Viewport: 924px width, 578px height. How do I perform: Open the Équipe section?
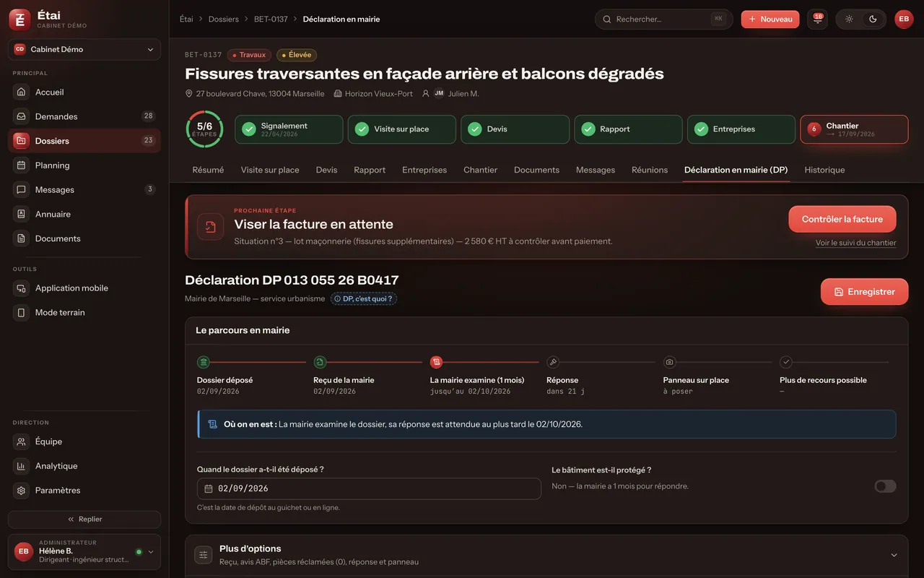coord(84,441)
